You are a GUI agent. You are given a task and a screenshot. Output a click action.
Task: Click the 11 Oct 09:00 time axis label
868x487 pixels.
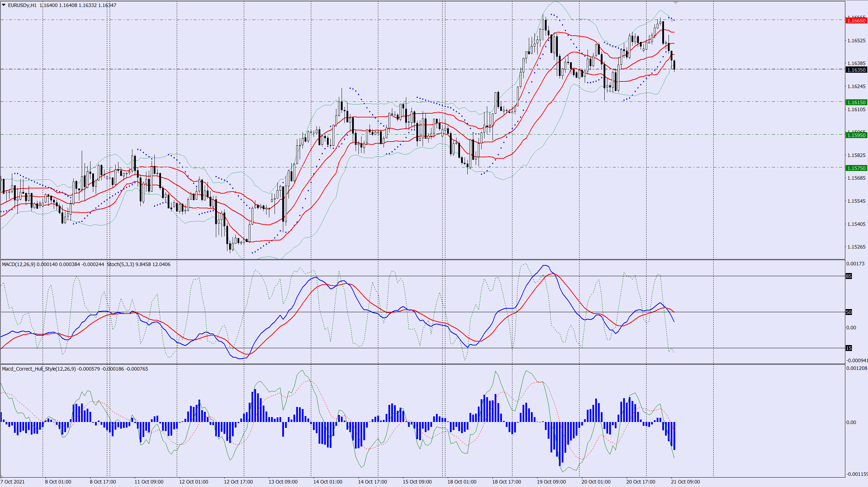(x=149, y=482)
